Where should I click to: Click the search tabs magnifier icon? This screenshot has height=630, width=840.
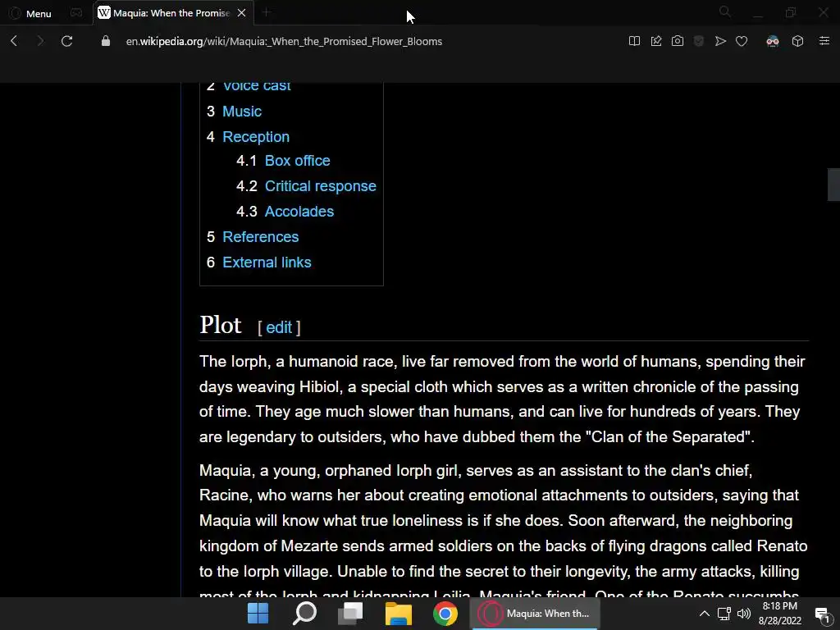725,11
